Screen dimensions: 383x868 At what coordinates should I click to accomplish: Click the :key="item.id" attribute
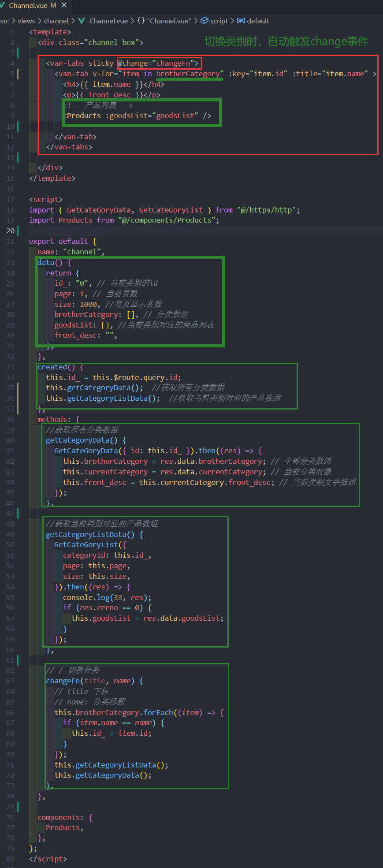258,74
